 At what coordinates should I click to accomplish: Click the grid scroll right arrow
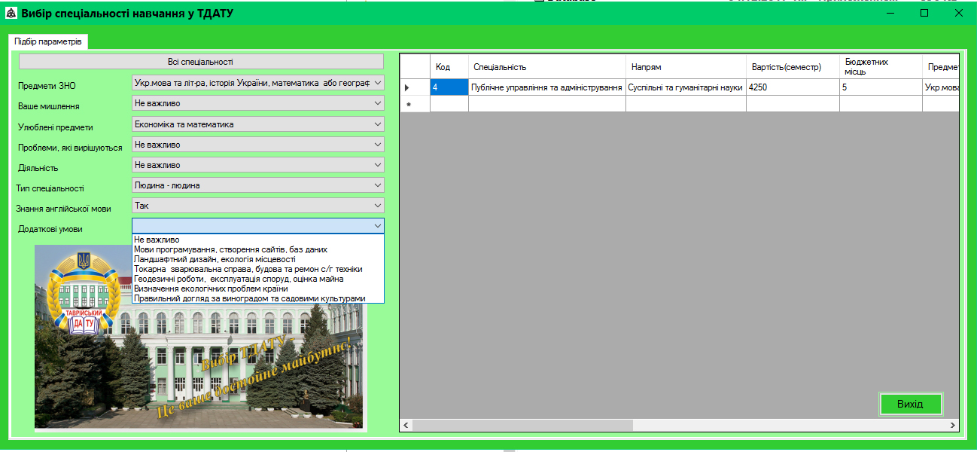tap(954, 426)
